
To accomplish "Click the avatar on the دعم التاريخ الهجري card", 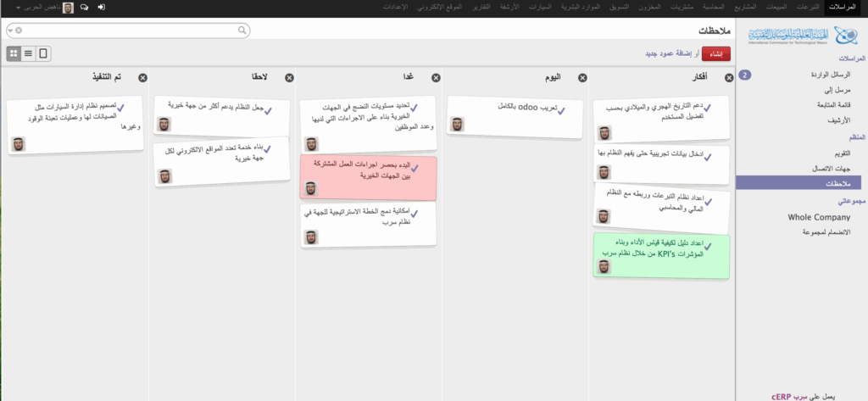I will click(x=604, y=133).
